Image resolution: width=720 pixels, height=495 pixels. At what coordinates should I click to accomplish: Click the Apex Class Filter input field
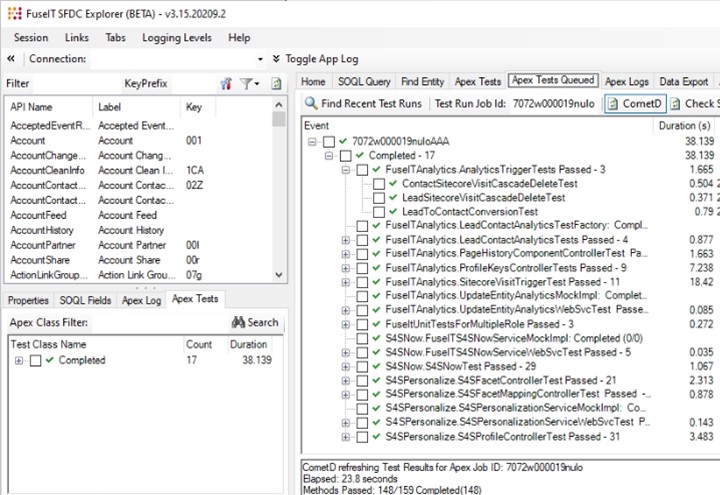158,322
